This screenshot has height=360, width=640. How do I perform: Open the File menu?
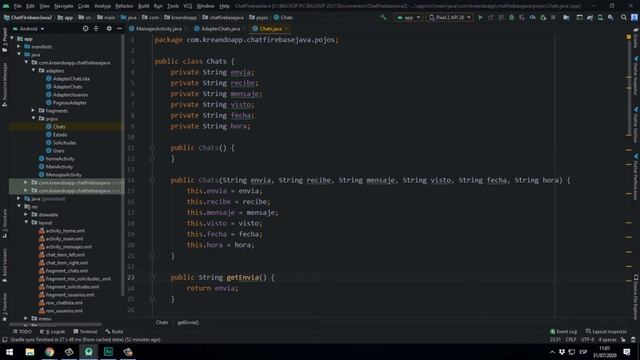[x=17, y=6]
